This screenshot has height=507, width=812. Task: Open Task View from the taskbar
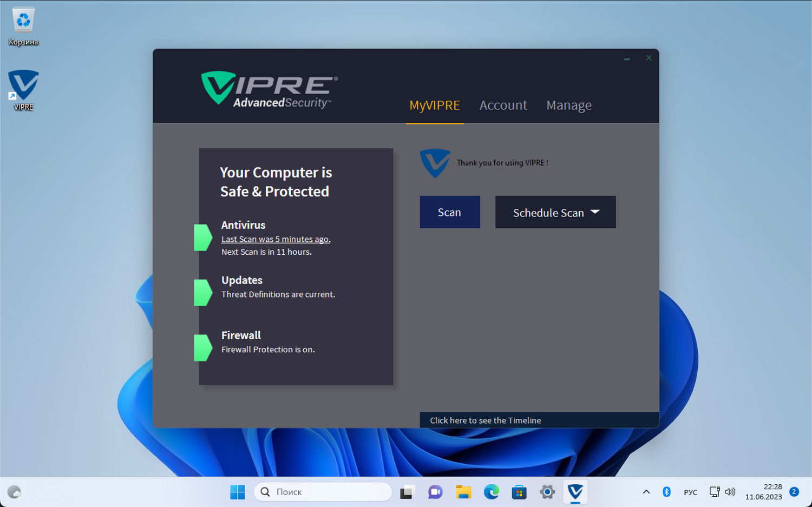point(407,492)
